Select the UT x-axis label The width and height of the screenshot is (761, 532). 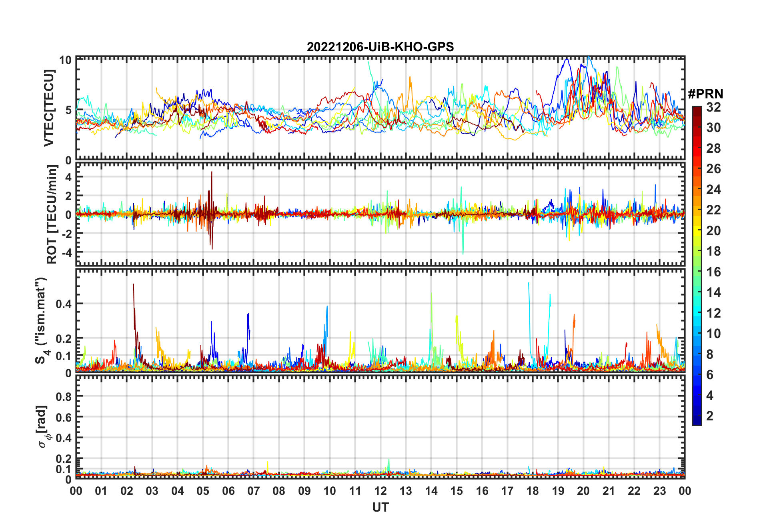point(380,507)
